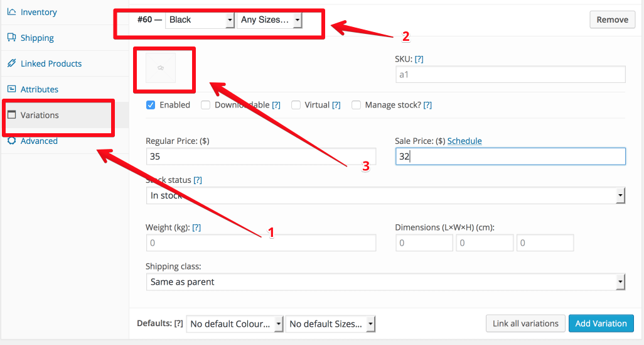The image size is (644, 345).
Task: Open the Shipping class dropdown
Action: click(385, 282)
